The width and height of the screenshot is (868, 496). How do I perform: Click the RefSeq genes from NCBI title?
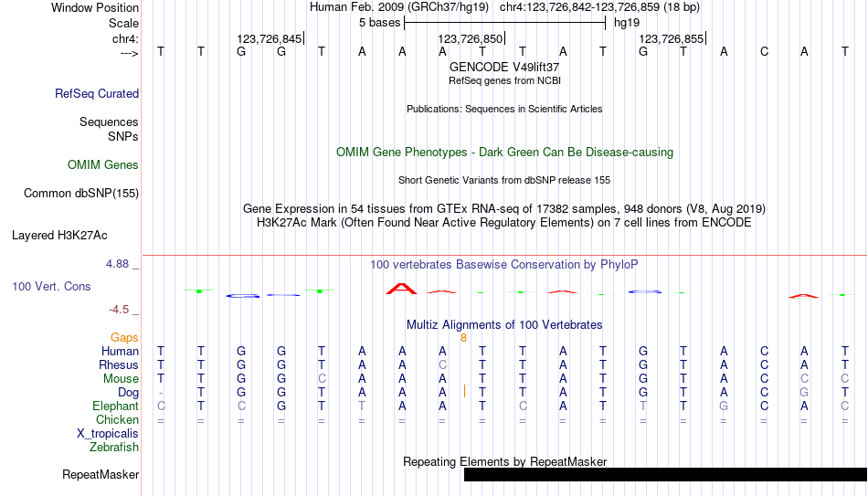tap(504, 80)
